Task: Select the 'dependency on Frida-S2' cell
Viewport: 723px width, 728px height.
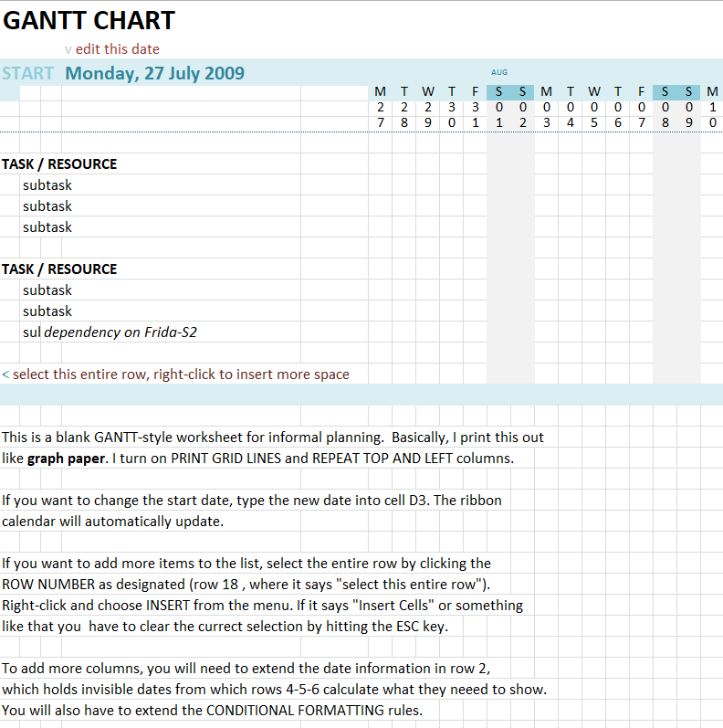Action: click(120, 332)
